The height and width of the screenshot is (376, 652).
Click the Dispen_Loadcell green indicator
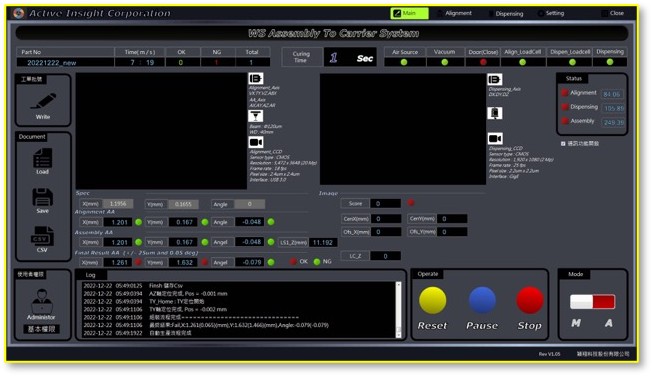(572, 62)
